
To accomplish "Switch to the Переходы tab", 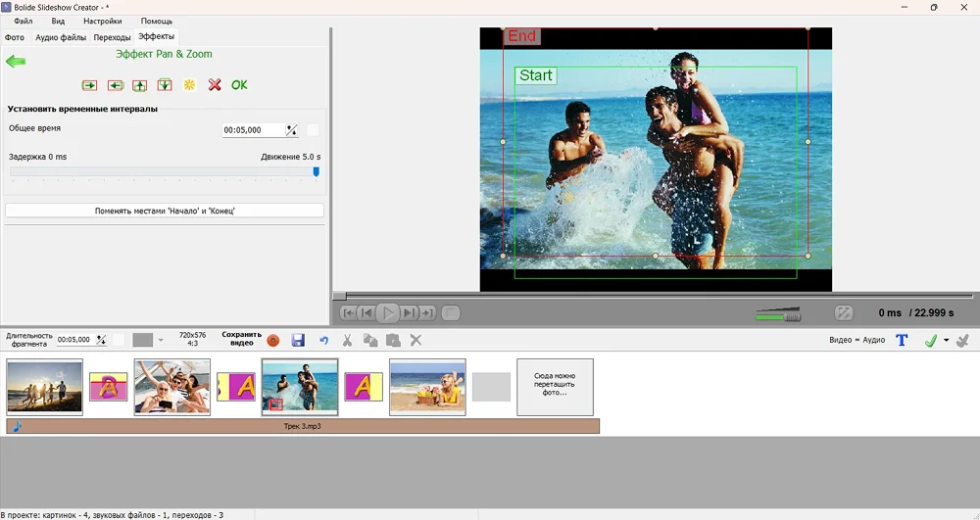I will tap(112, 38).
